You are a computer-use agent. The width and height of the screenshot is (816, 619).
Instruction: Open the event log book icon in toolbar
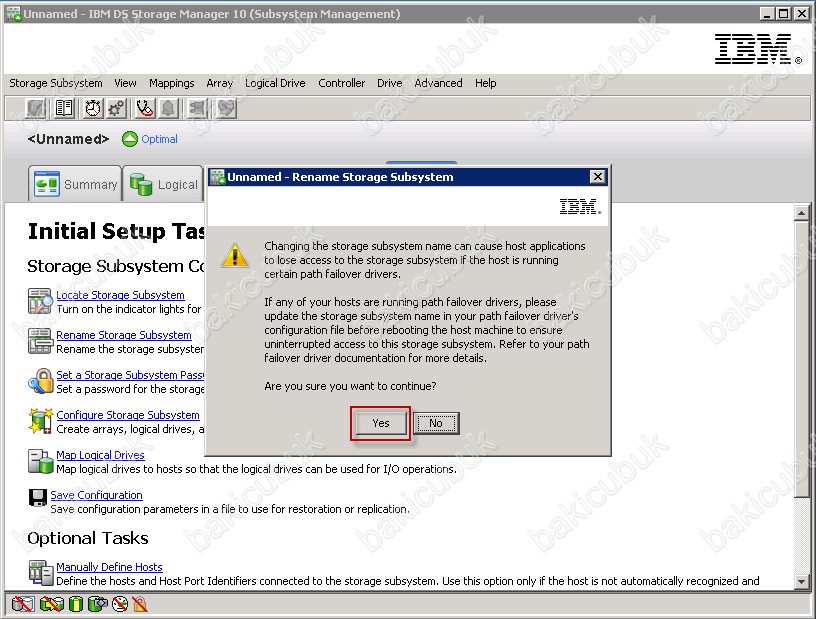pyautogui.click(x=65, y=108)
